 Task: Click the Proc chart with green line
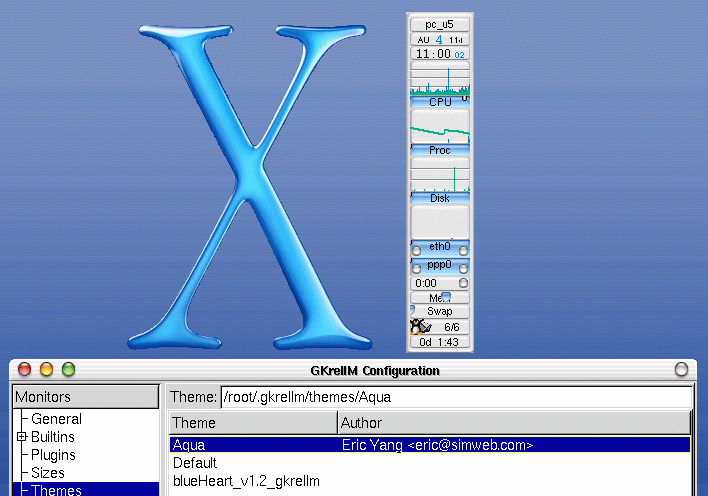click(x=439, y=126)
